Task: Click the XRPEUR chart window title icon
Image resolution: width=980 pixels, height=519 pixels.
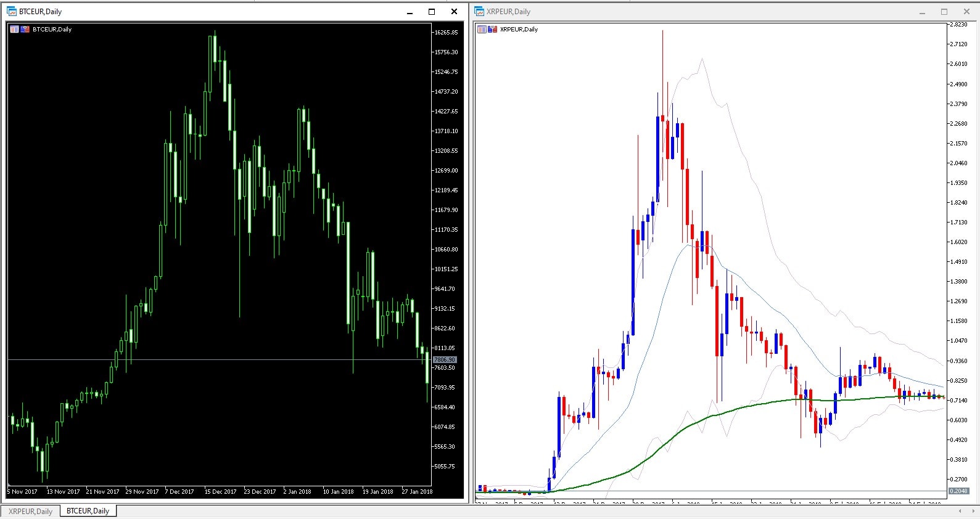Action: click(479, 11)
